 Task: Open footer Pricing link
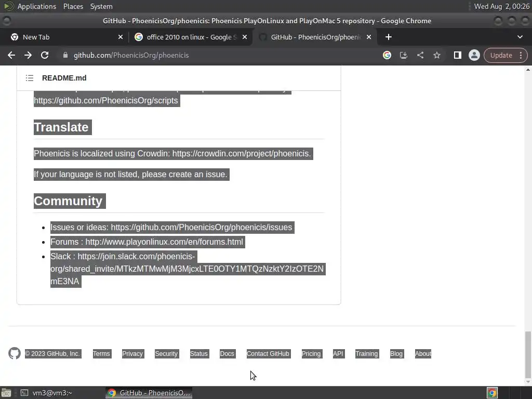(311, 353)
